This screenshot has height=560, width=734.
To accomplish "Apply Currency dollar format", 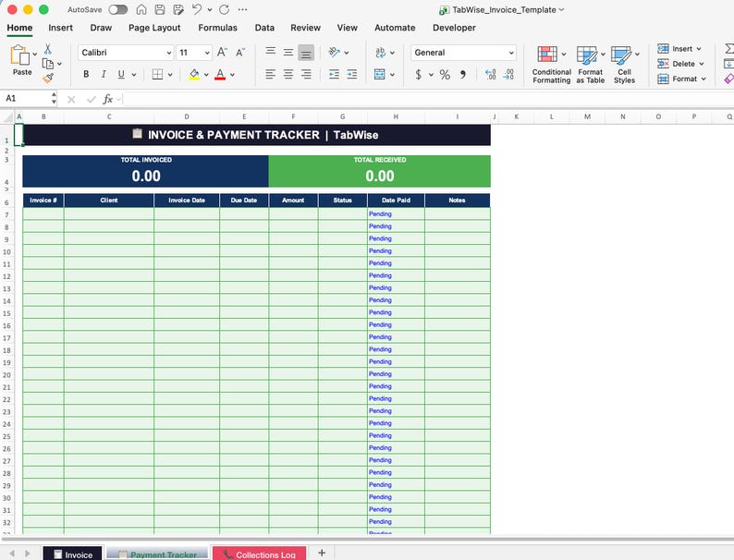I will pyautogui.click(x=419, y=74).
